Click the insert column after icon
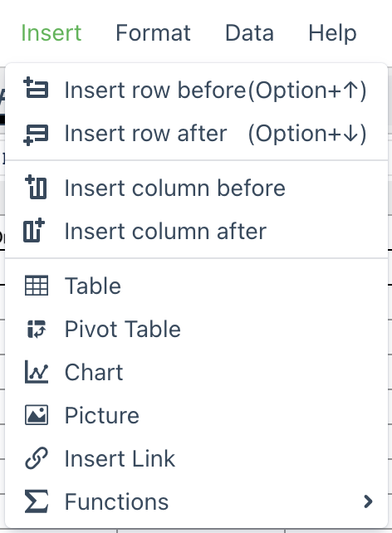Viewport: 392px width, 533px height. click(34, 230)
